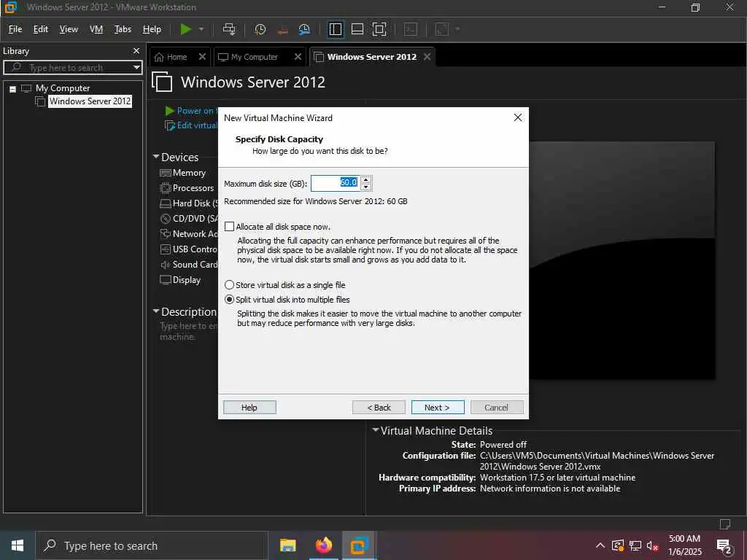The height and width of the screenshot is (560, 747).
Task: Enable Allocate all disk space now checkbox
Action: coord(229,227)
